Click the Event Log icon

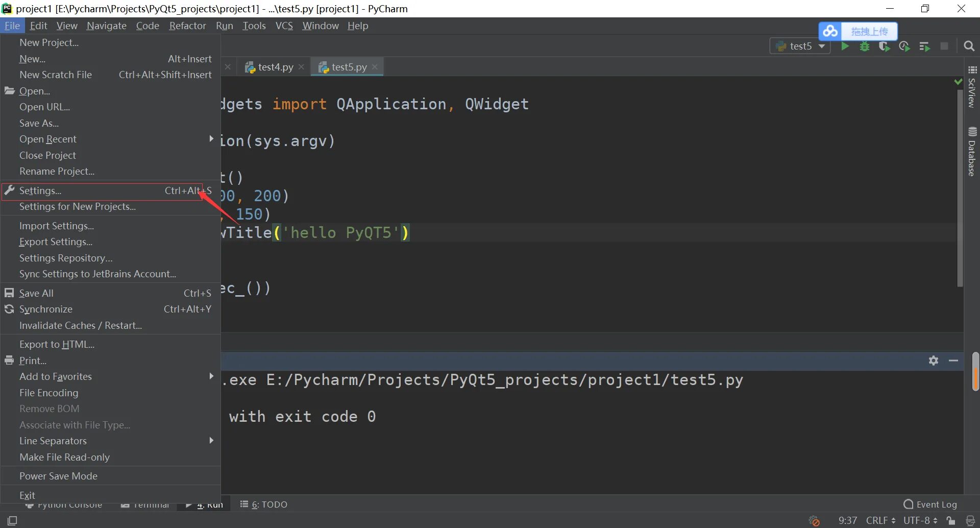[909, 505]
